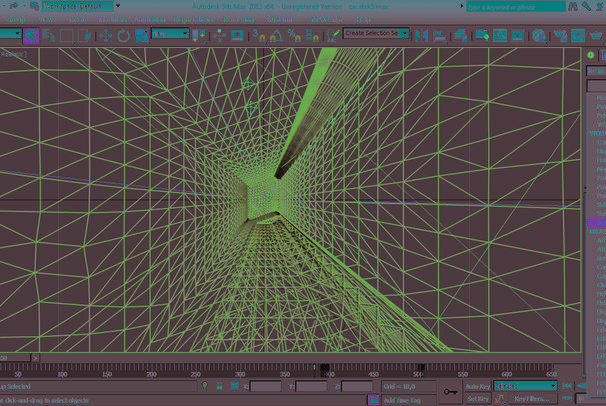Image resolution: width=606 pixels, height=406 pixels.
Task: Click the Key Filters button
Action: click(534, 399)
